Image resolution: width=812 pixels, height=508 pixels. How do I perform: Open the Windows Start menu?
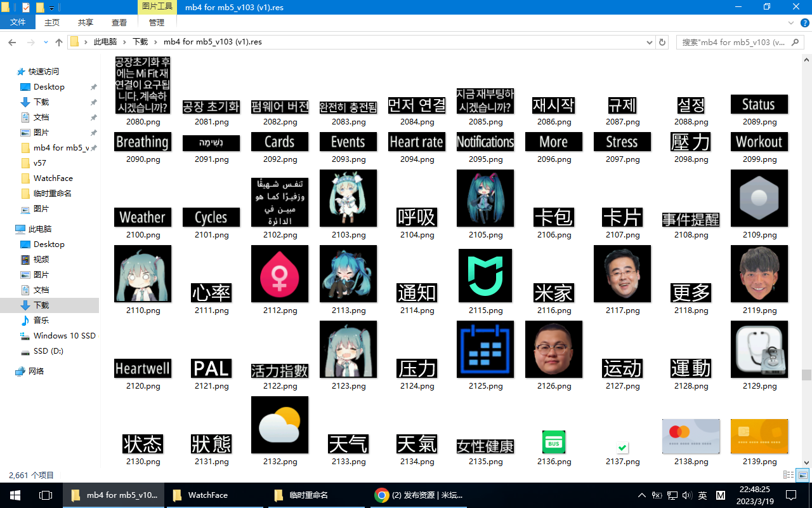[15, 495]
